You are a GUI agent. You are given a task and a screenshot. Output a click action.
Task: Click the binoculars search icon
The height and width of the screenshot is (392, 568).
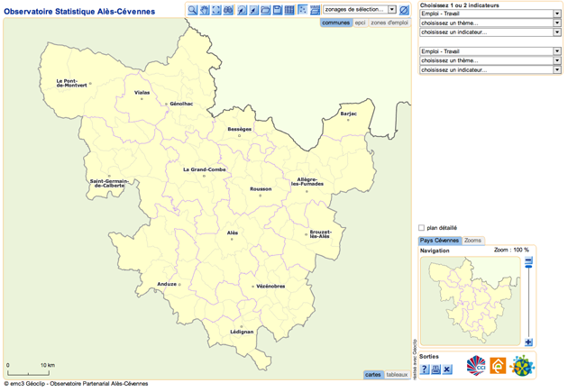click(x=229, y=10)
